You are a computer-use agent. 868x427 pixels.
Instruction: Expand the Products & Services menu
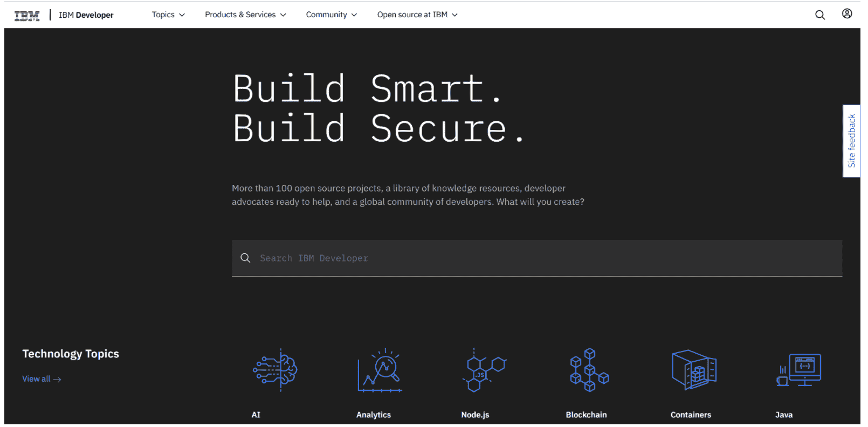click(245, 15)
